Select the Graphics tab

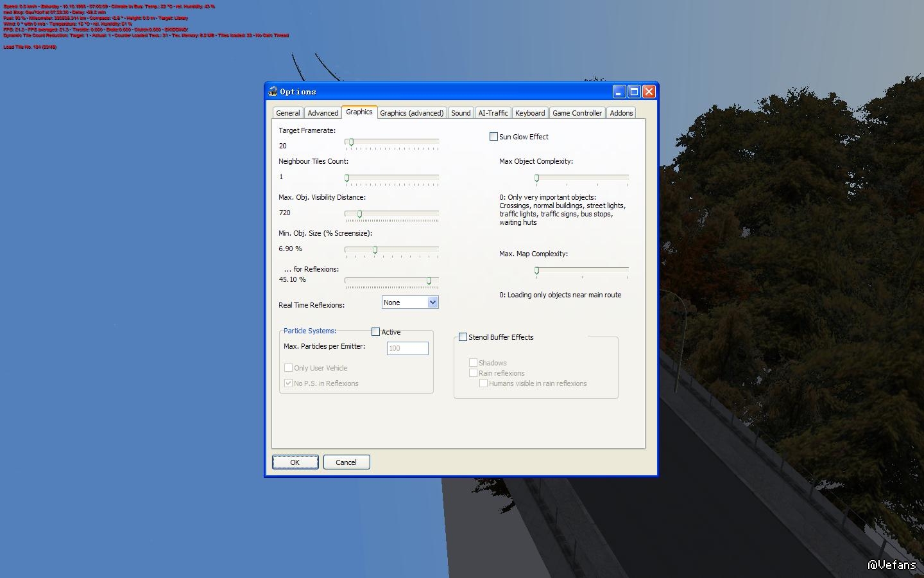359,112
